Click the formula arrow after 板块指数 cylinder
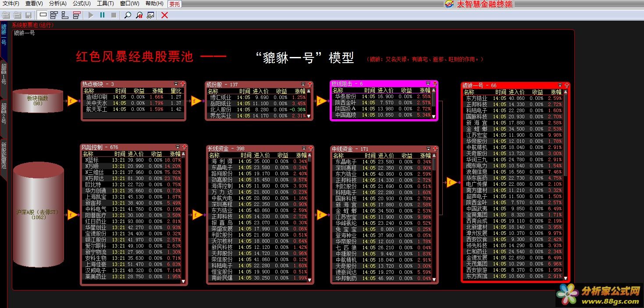The width and height of the screenshot is (644, 308). tap(72, 101)
